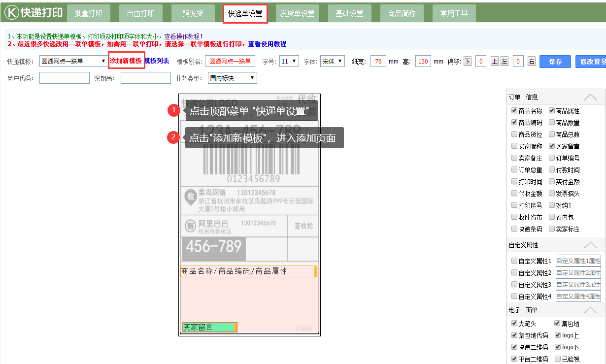Image resolution: width=606 pixels, height=364 pixels.
Task: Enable 快递条码 checkbox
Action: [514, 229]
